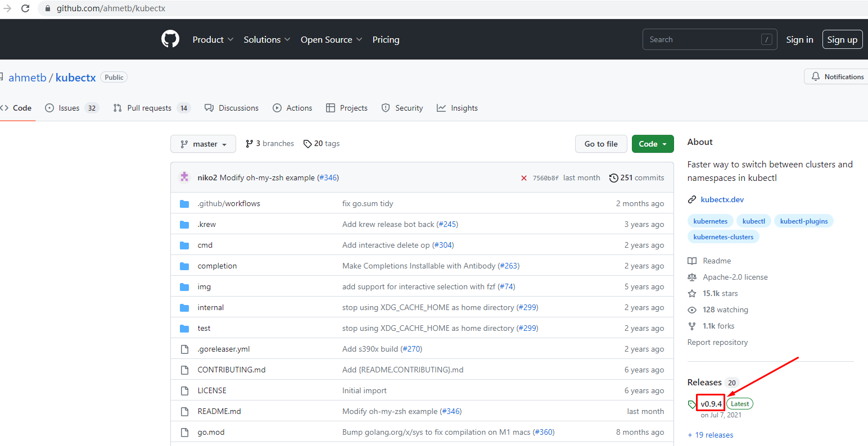Screen dimensions: 868x446
Task: Click the .krew folder icon
Action: (x=184, y=224)
